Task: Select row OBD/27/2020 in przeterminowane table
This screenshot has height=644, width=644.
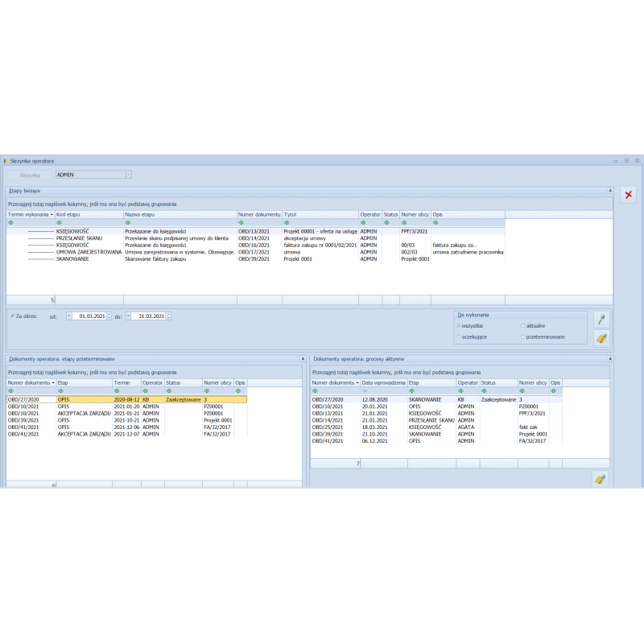Action: [x=29, y=399]
